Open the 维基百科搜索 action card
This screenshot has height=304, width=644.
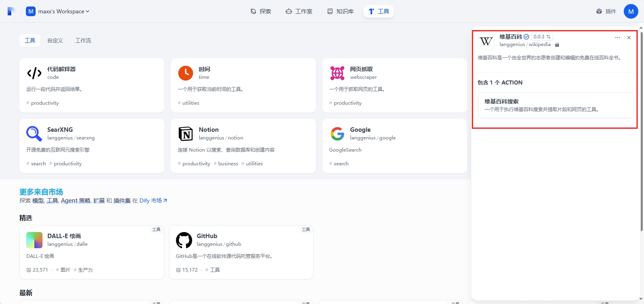[x=556, y=105]
